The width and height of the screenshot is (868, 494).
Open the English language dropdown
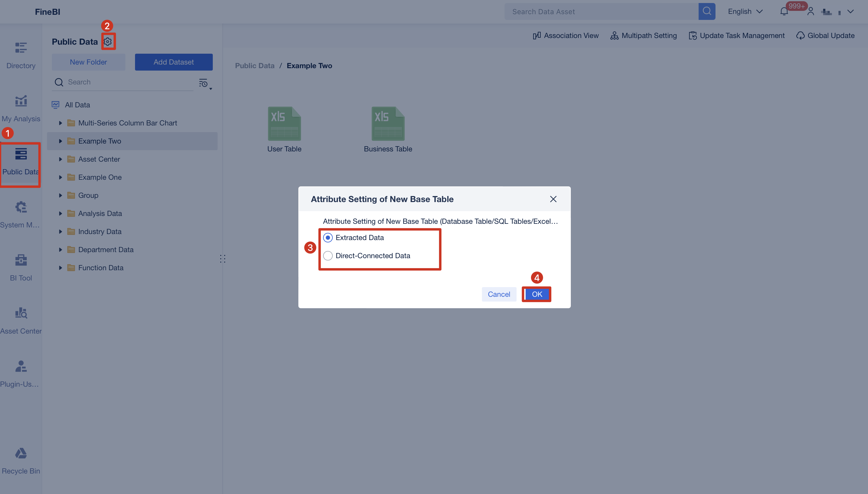pos(744,11)
